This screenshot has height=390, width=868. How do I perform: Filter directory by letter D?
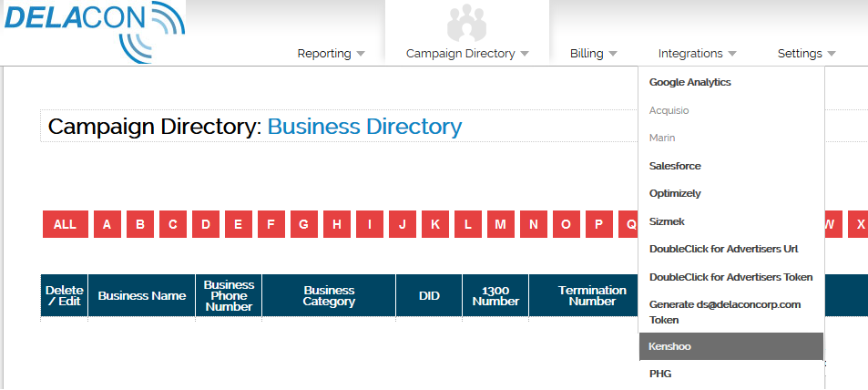click(206, 224)
